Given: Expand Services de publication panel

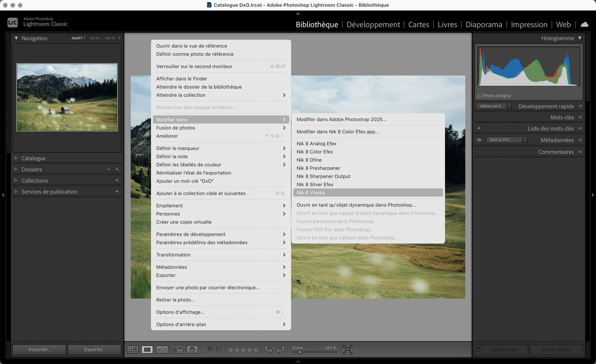Looking at the screenshot, I should pyautogui.click(x=16, y=192).
